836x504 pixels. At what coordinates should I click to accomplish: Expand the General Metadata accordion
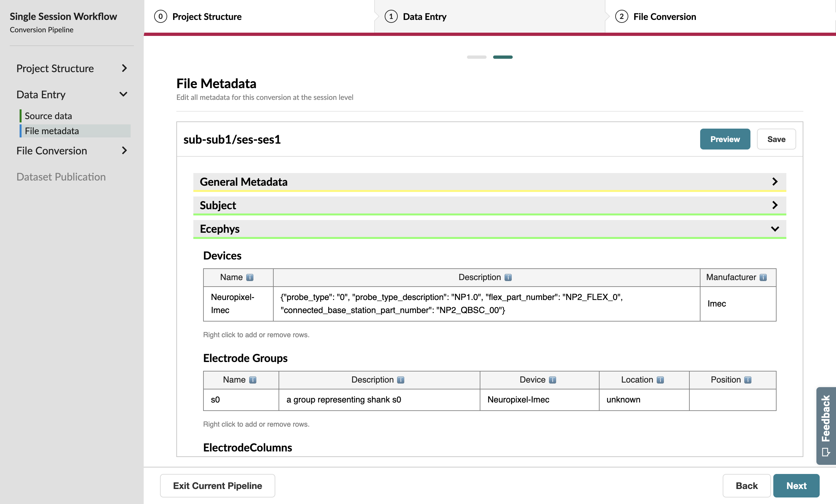point(489,182)
